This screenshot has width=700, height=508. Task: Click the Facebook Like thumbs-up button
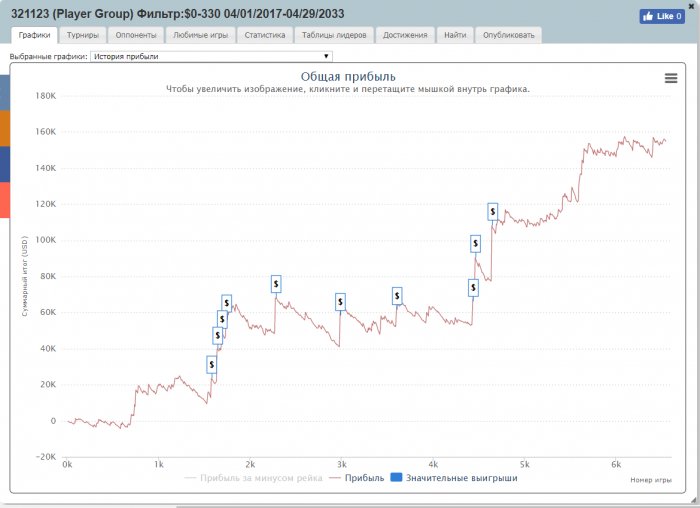(x=662, y=17)
